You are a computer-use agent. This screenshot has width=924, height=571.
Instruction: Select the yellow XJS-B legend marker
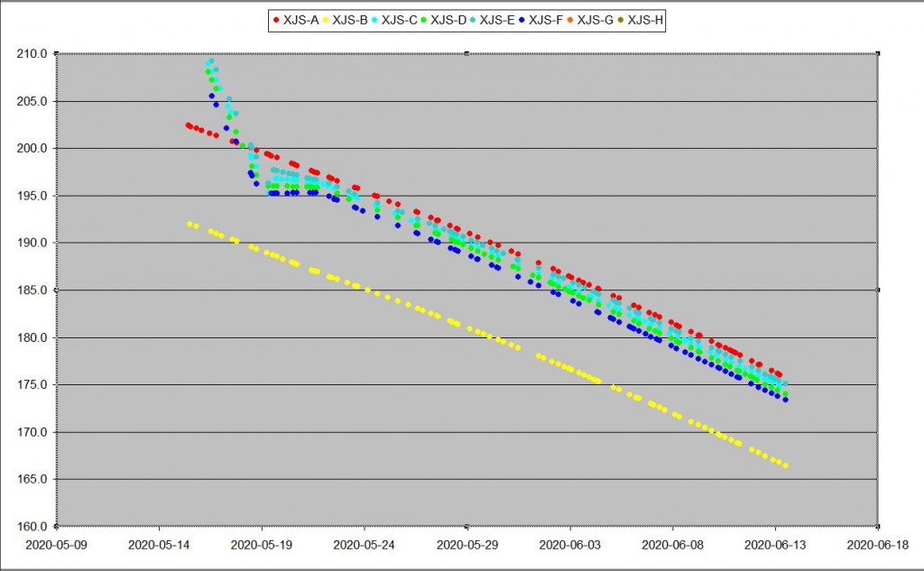pos(325,20)
